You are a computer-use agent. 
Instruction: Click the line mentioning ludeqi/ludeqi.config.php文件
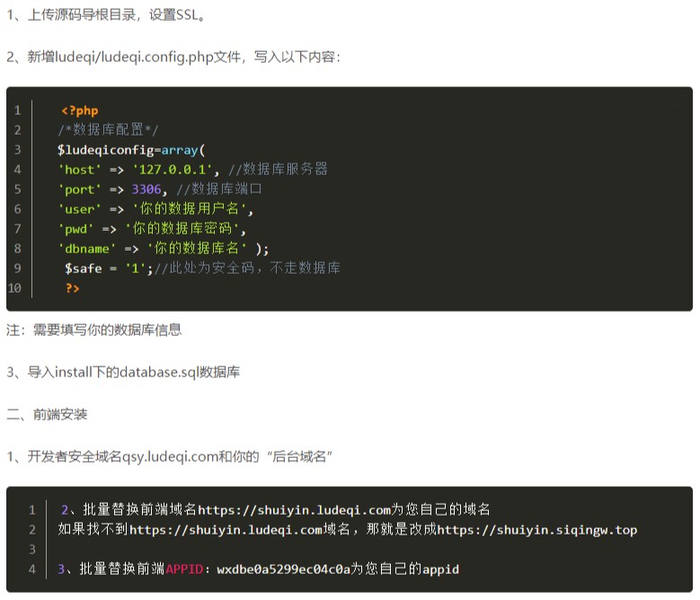coord(173,57)
